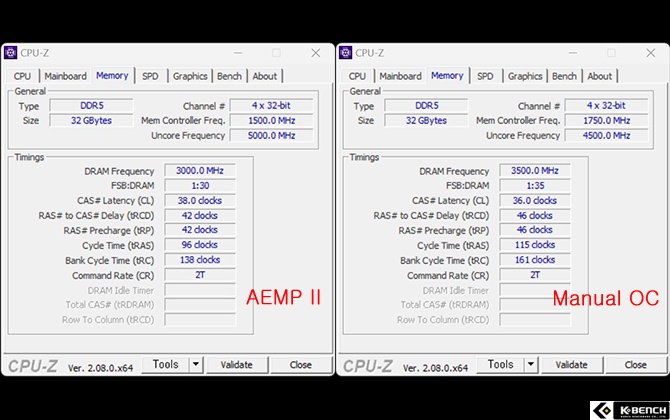Click Tools button in right CPU-Z window
Screen dimensions: 670x420
[x=500, y=364]
